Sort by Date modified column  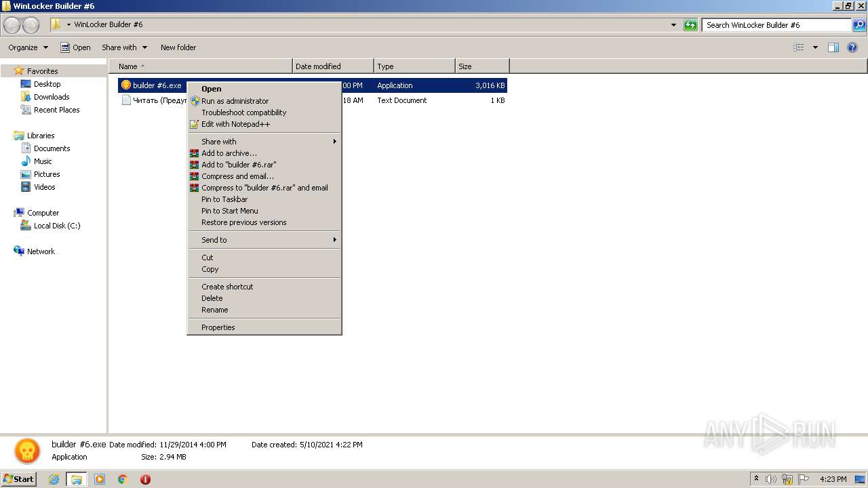click(x=333, y=66)
